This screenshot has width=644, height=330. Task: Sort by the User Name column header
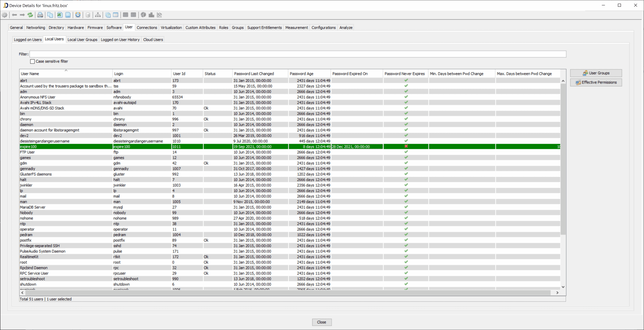[x=30, y=74]
